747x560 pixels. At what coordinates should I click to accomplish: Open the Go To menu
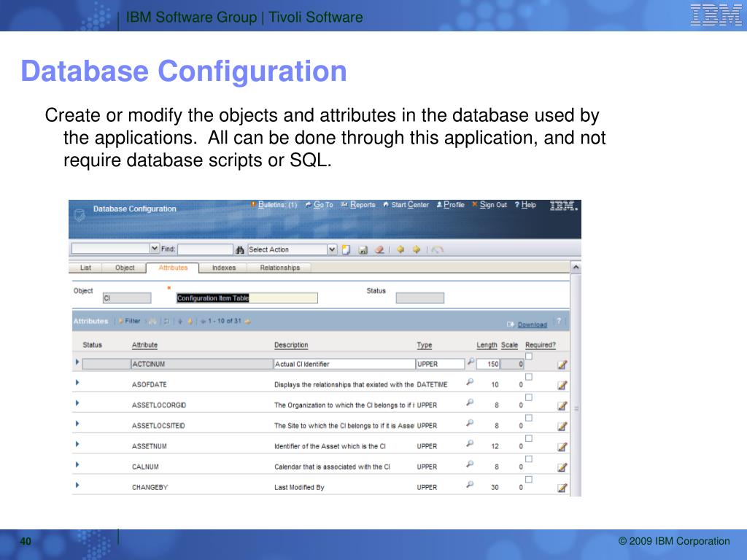tap(320, 205)
